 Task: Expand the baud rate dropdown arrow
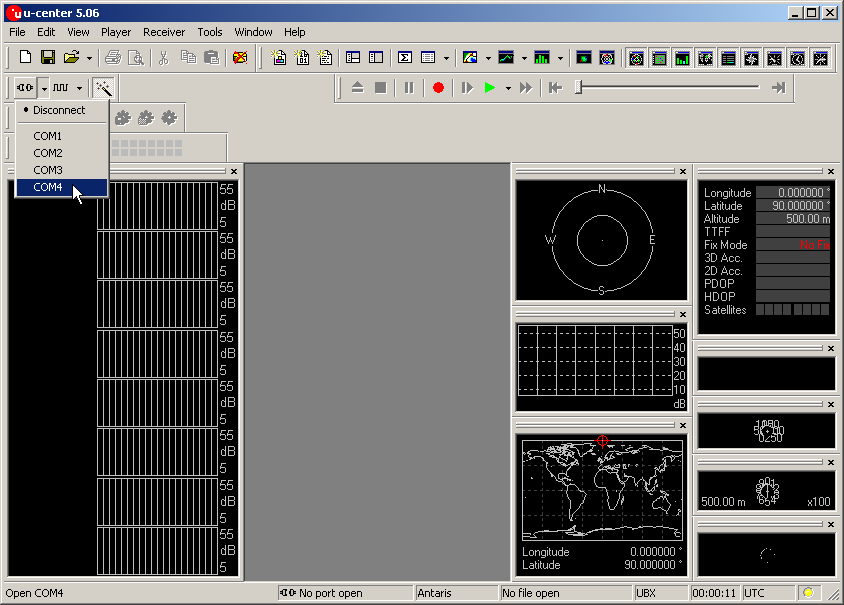[79, 88]
